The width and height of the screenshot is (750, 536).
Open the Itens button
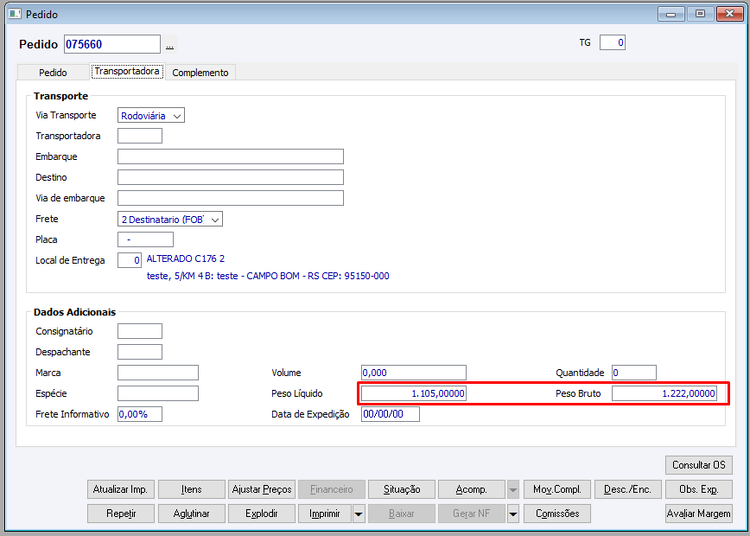[191, 490]
